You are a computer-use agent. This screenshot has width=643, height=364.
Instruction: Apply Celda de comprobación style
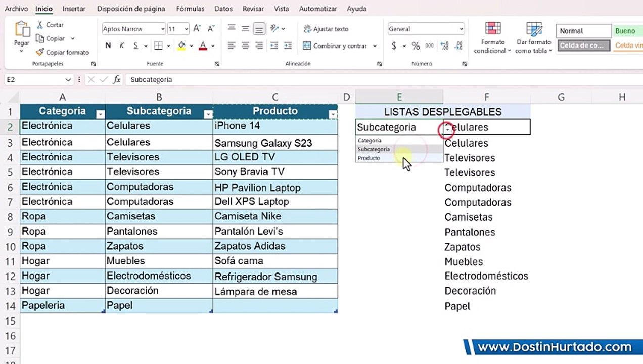(584, 45)
